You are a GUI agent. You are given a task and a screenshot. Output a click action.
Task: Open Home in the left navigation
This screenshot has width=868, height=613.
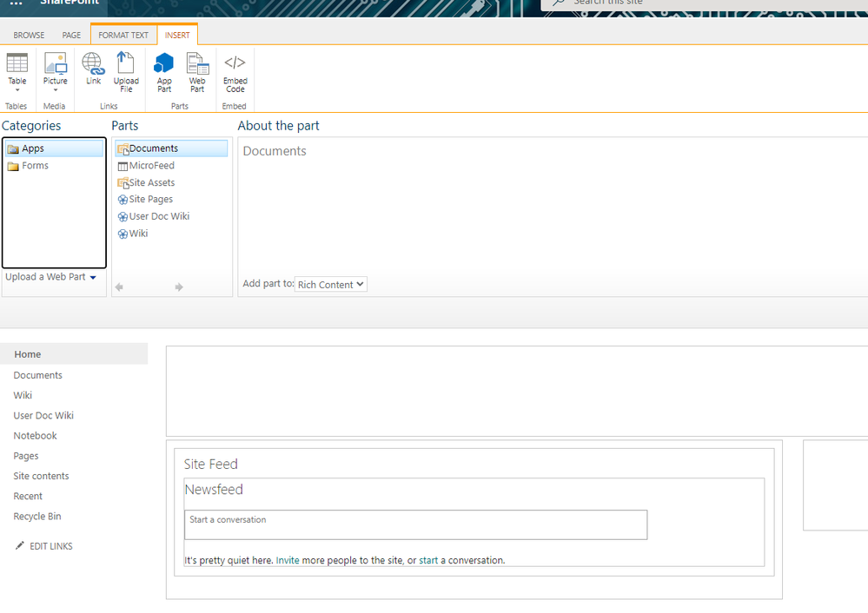(74, 354)
